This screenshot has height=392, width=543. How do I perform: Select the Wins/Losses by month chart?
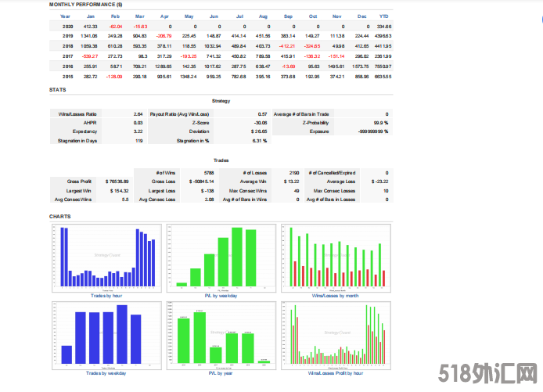[336, 258]
